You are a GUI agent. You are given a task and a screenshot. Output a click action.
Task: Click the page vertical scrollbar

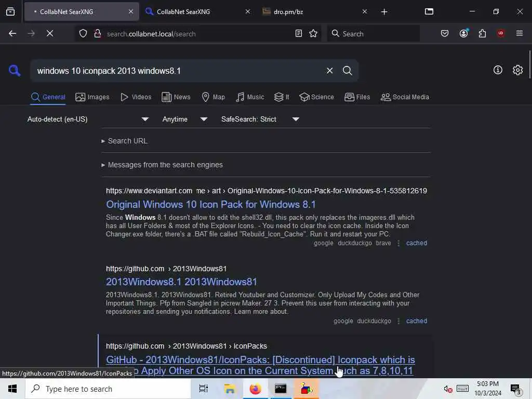point(529,64)
